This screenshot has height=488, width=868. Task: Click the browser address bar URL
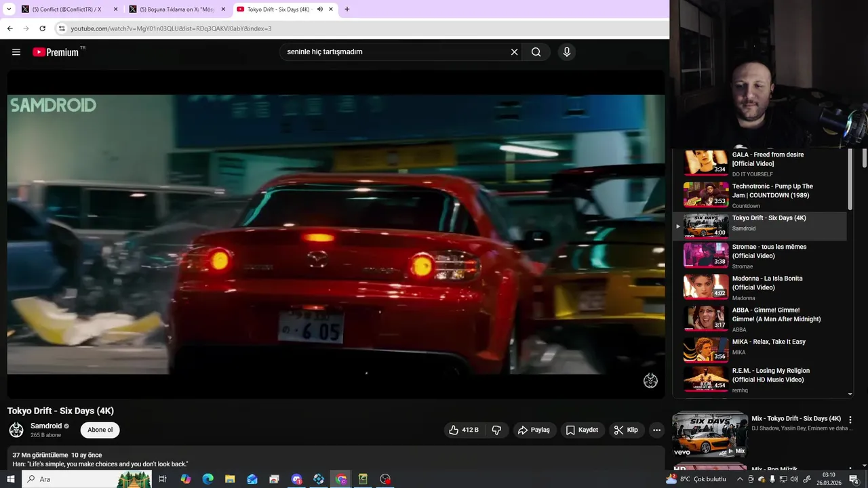pyautogui.click(x=171, y=28)
